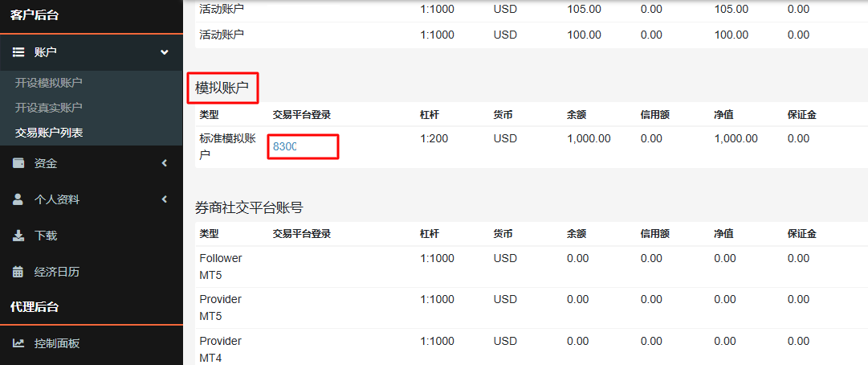Viewport: 868px width, 365px height.
Task: Expand the 资金 menu arrow
Action: point(165,163)
